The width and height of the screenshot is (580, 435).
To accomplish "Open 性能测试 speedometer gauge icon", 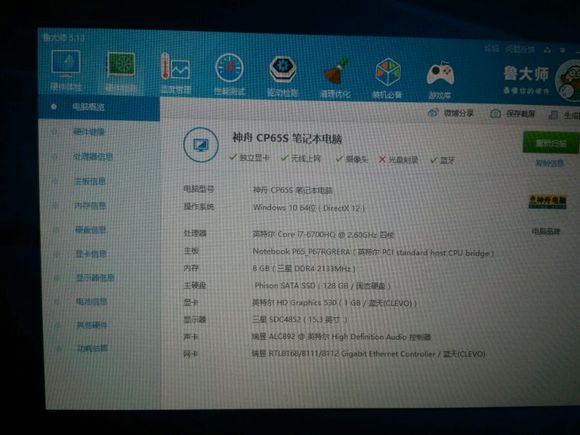I will (x=229, y=68).
